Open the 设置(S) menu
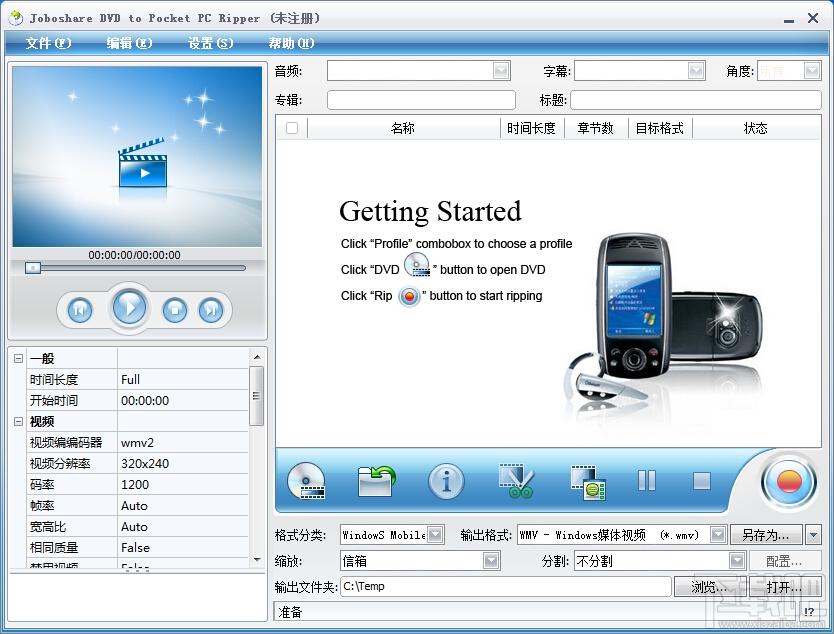This screenshot has height=634, width=834. 211,43
